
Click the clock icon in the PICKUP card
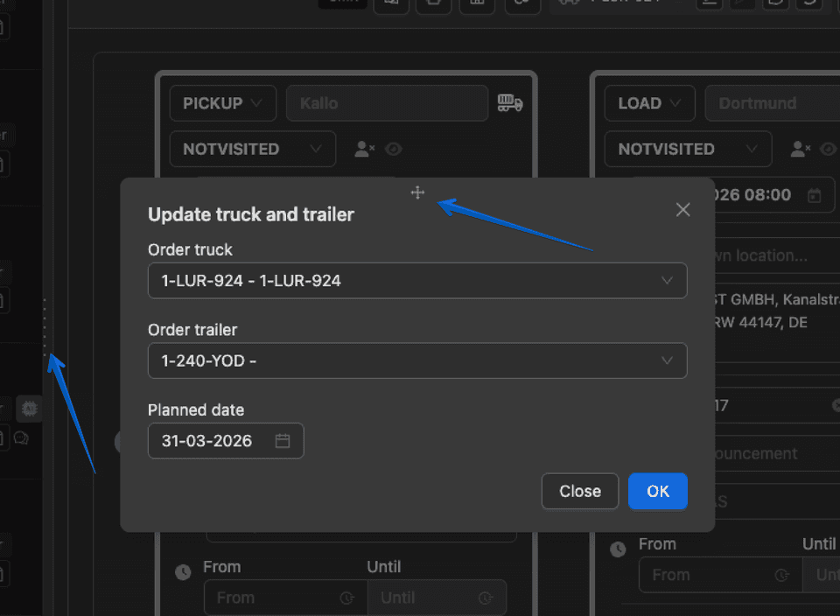(183, 572)
